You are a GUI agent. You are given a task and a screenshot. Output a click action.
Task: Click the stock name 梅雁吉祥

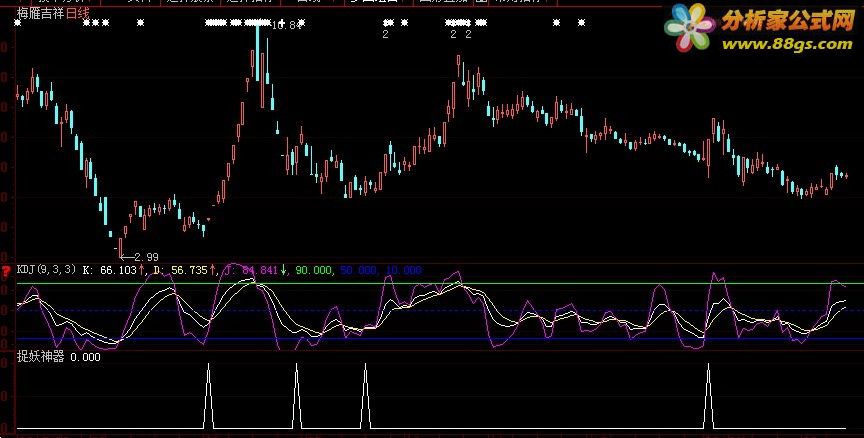[40, 13]
